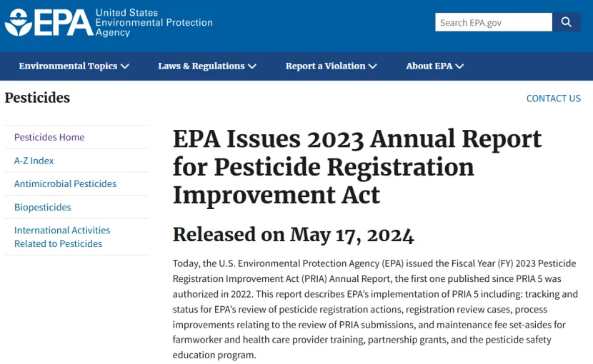Open the About EPA menu
Image resolution: width=593 pixels, height=364 pixels.
click(429, 66)
